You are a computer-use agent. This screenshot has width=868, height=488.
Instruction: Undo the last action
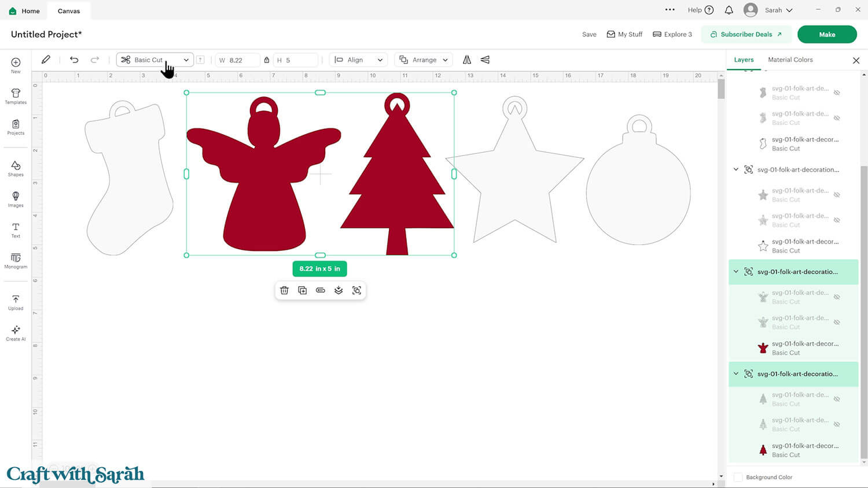pos(74,60)
